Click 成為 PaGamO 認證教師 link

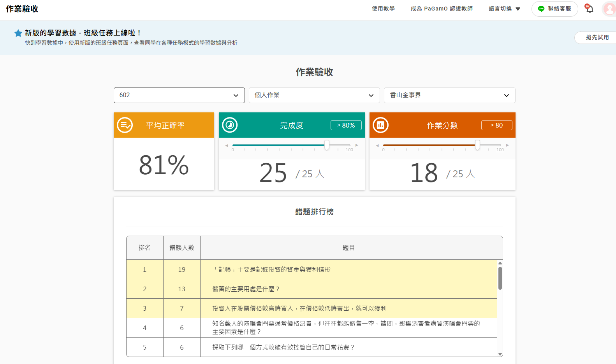(x=442, y=9)
